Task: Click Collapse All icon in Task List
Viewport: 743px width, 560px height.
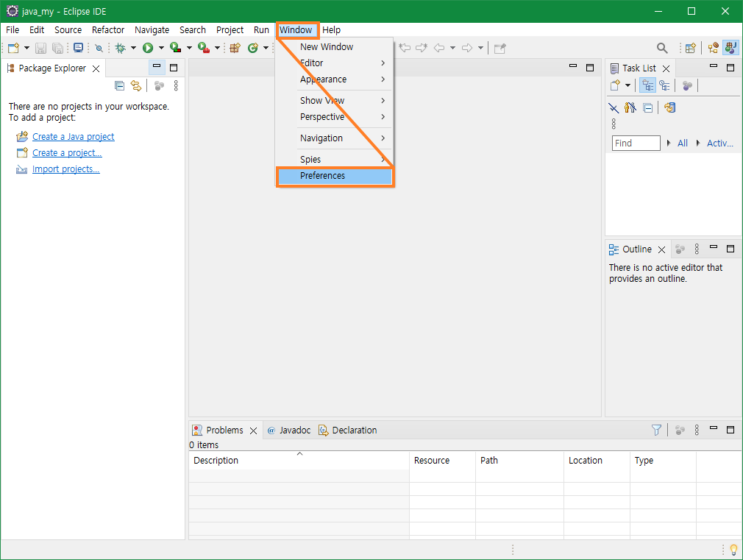Action: pyautogui.click(x=648, y=108)
